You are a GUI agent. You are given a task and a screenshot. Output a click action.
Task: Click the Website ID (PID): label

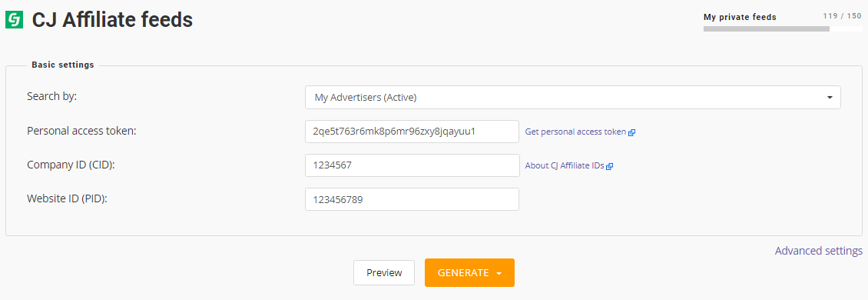coord(67,198)
